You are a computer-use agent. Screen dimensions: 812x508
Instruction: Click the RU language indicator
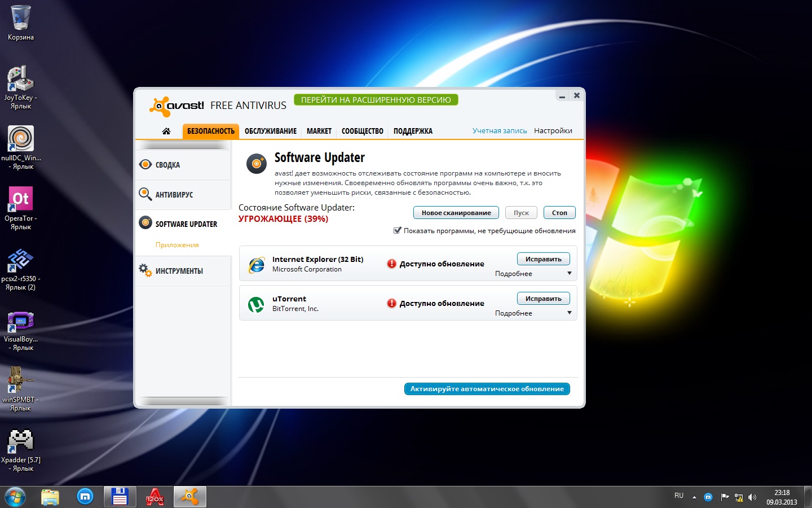pyautogui.click(x=679, y=496)
